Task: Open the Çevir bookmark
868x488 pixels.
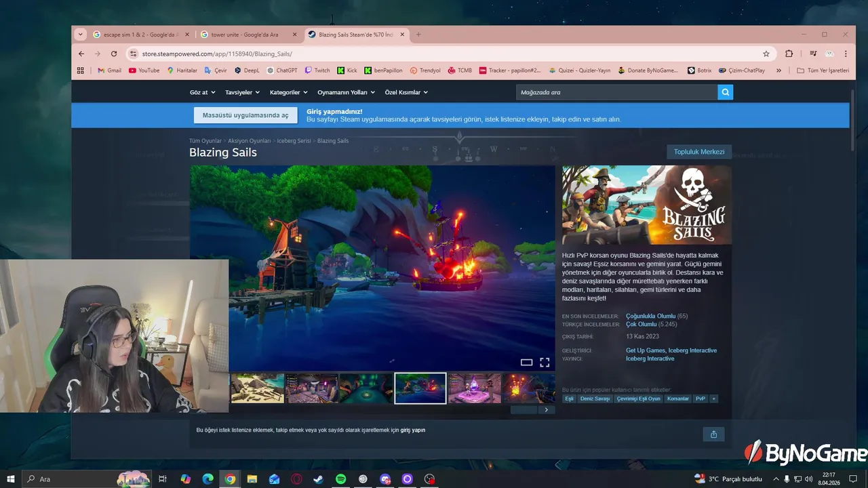Action: point(216,70)
